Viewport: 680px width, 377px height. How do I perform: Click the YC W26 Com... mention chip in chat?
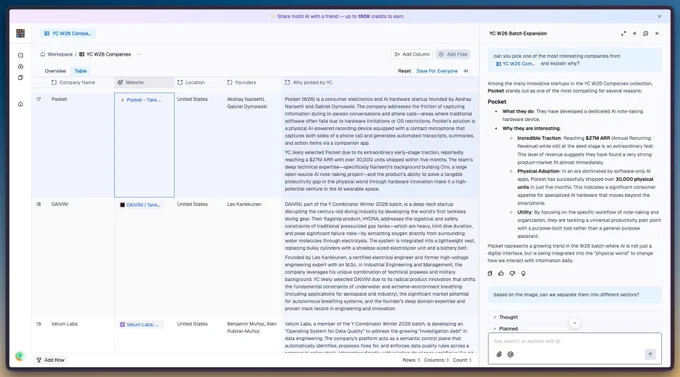point(515,64)
